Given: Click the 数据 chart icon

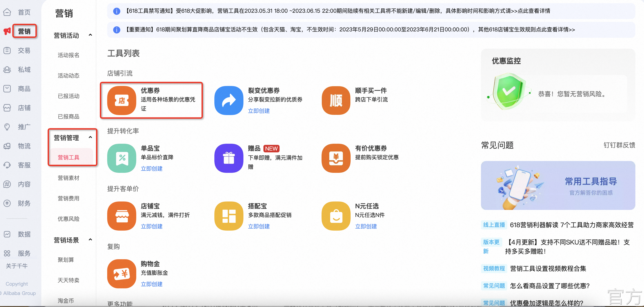Looking at the screenshot, I should [x=7, y=234].
